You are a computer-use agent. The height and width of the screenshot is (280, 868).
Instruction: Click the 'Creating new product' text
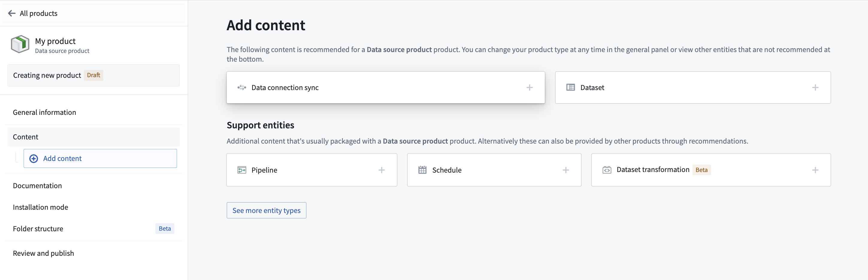click(47, 75)
